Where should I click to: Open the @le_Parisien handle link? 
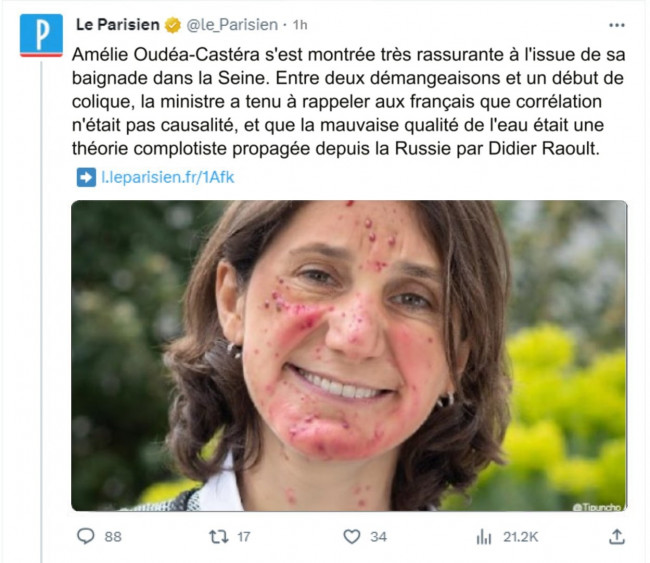tap(232, 25)
